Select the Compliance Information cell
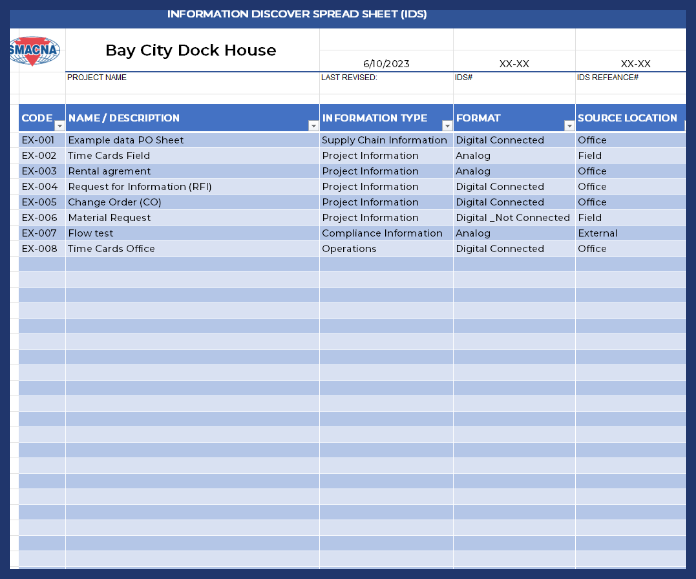This screenshot has width=696, height=579. tap(386, 234)
